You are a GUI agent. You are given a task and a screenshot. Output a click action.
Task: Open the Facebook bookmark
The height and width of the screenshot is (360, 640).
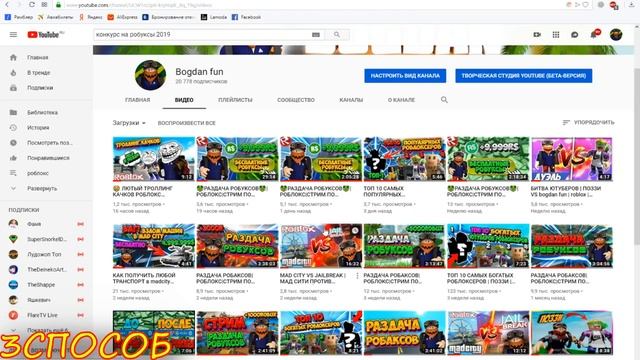(246, 17)
